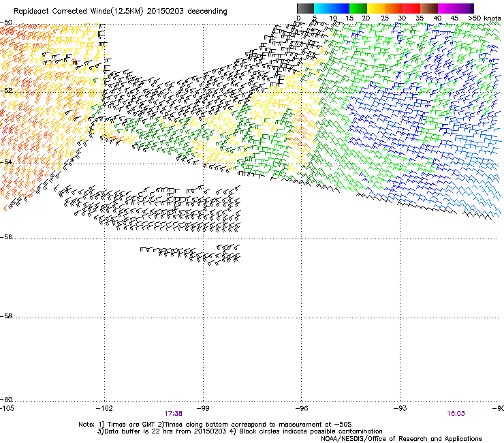This screenshot has width=504, height=443.
Task: Click the '-96' longitude axis label
Action: 302,408
